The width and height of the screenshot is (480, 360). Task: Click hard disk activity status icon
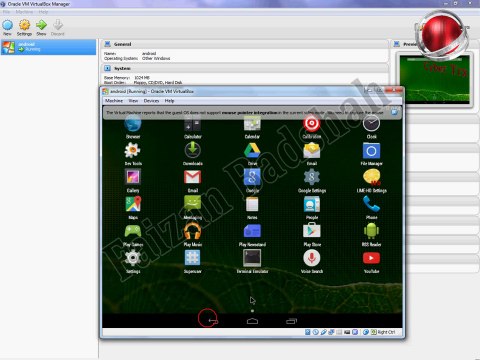point(308,332)
